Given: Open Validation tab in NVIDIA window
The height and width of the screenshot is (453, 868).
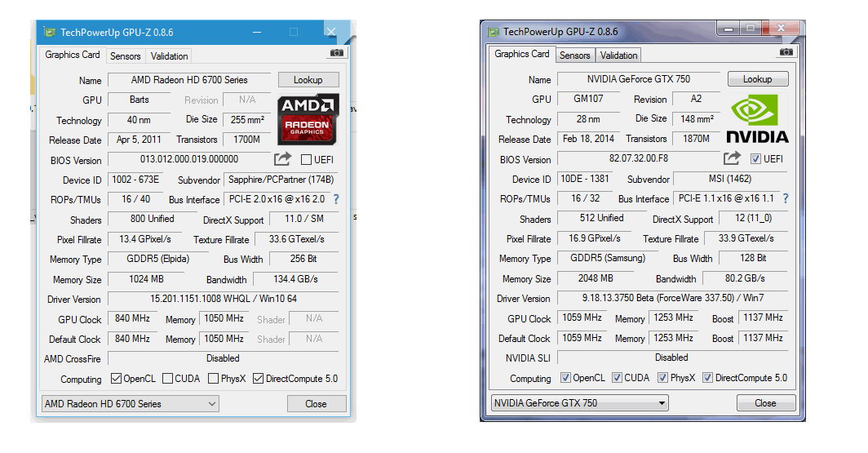Looking at the screenshot, I should click(x=618, y=55).
